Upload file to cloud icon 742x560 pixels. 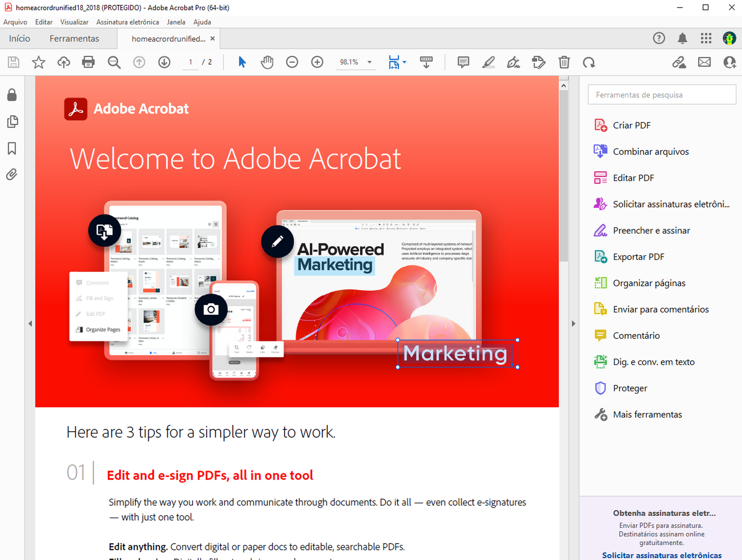(64, 63)
